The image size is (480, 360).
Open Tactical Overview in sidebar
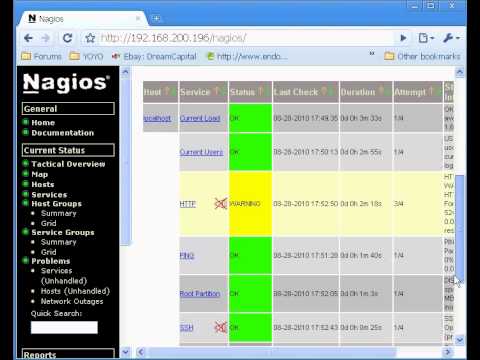click(68, 164)
